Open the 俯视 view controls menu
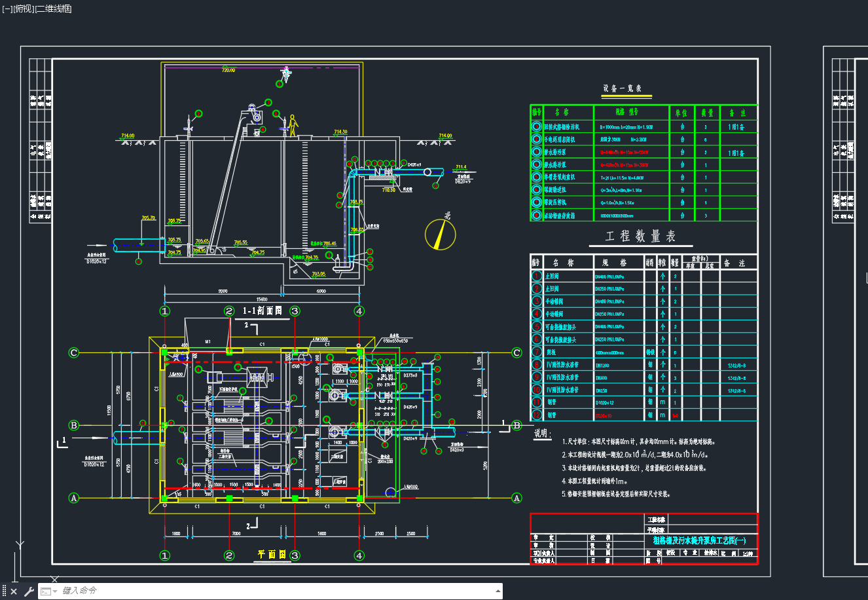 point(23,9)
